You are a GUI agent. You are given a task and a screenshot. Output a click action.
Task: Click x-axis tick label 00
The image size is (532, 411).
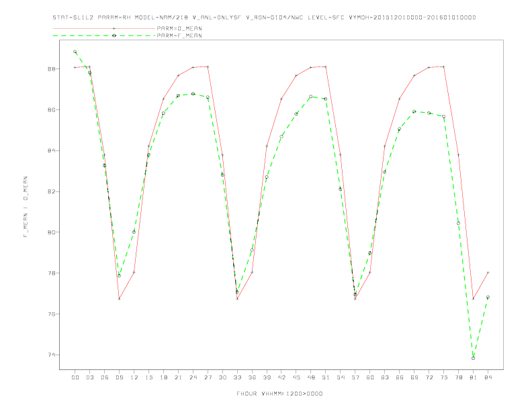75,377
